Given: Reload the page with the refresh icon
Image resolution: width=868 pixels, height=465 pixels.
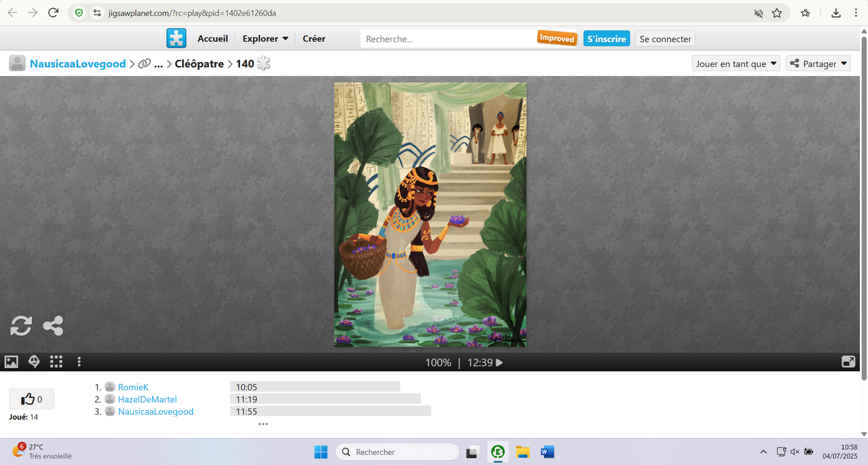Looking at the screenshot, I should 54,13.
